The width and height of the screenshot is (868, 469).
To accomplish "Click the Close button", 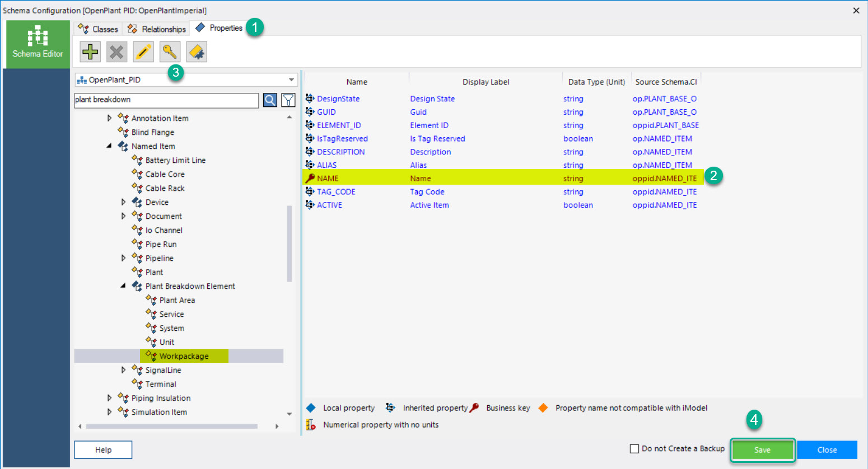I will click(x=827, y=450).
